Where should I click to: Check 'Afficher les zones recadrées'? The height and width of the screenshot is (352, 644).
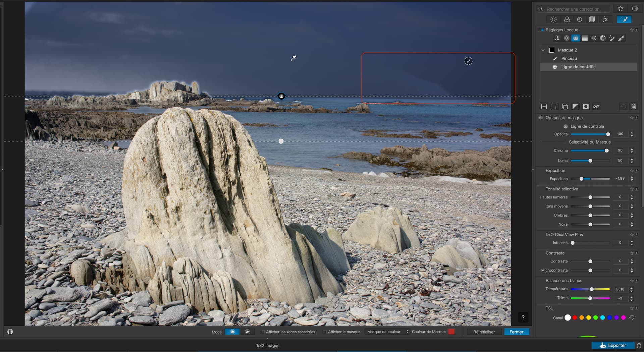coord(263,332)
